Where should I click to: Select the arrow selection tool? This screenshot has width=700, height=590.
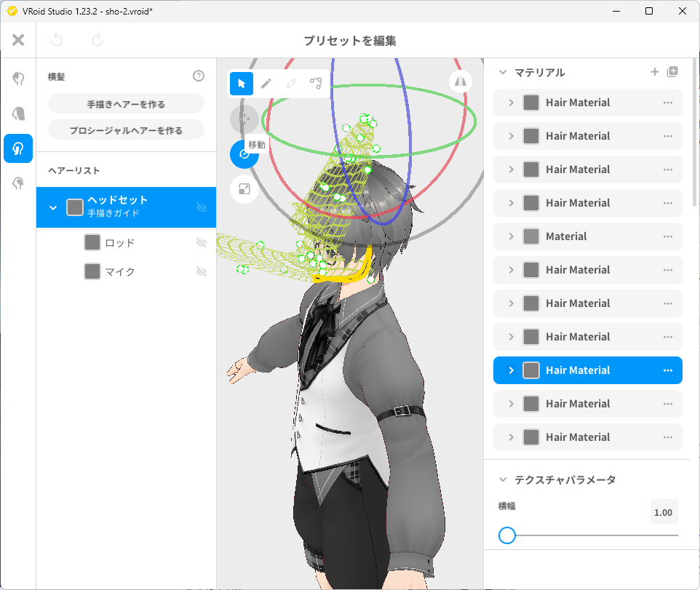tap(242, 84)
